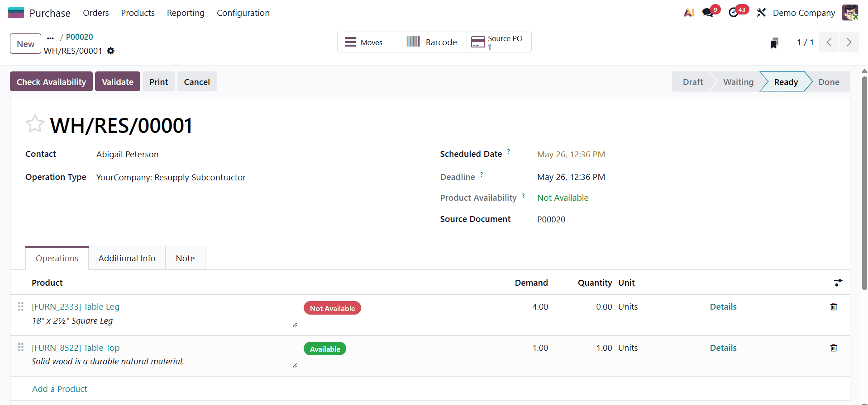The height and width of the screenshot is (405, 868).
Task: Click Add a Product
Action: point(60,389)
